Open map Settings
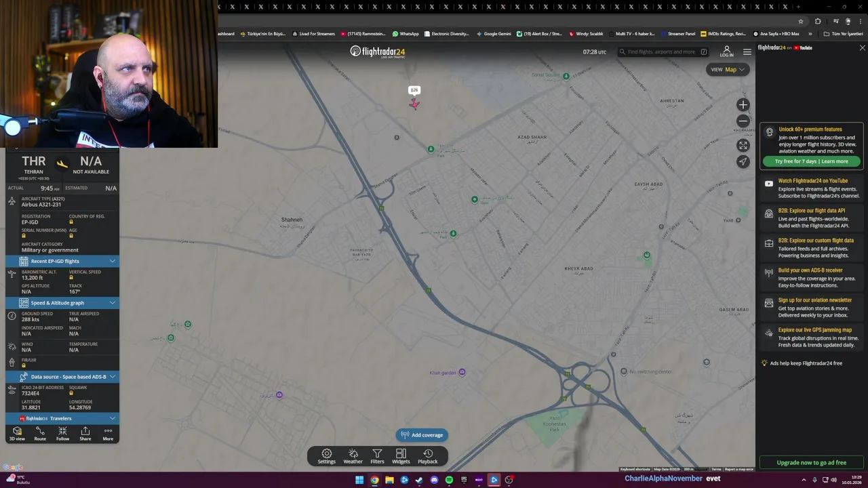 [x=327, y=456]
